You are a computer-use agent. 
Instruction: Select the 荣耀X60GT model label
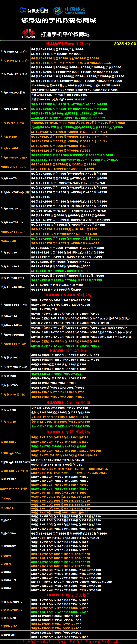coord(8,546)
